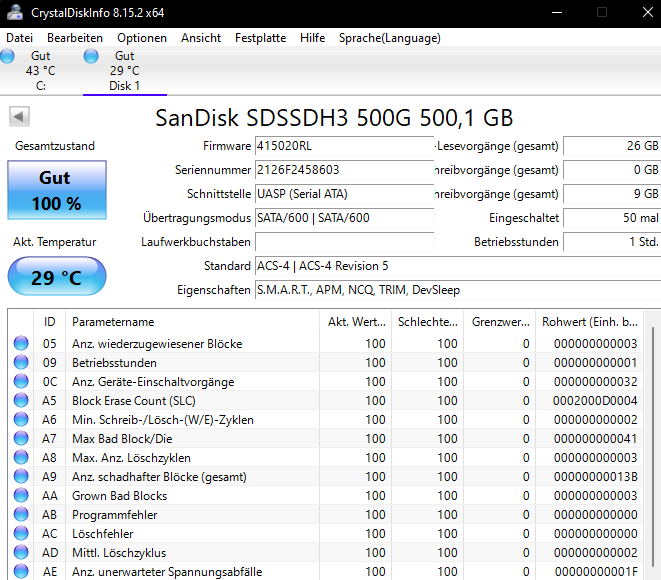Open the Hilfe menu

tap(312, 38)
